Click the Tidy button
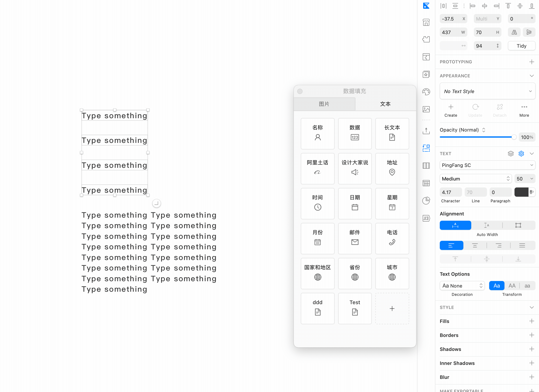Image resolution: width=539 pixels, height=392 pixels. coord(522,46)
